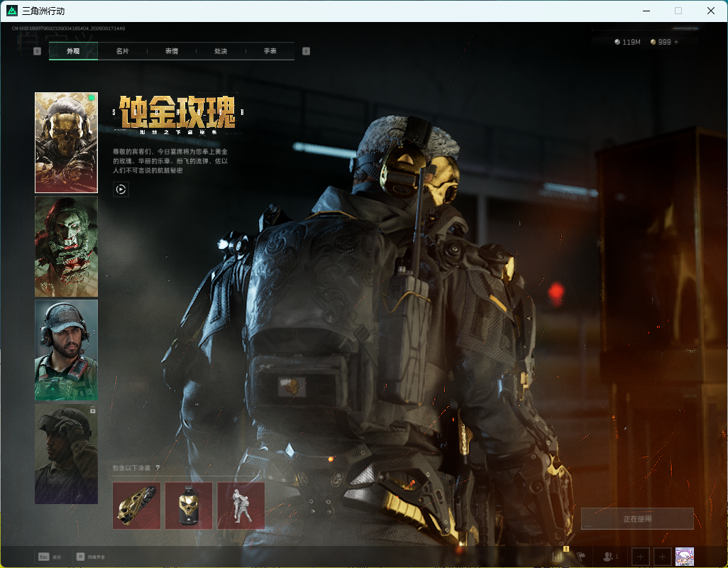Select the cap-and-headset operator skin thumbnail
Image resolution: width=728 pixels, height=568 pixels.
pos(67,350)
